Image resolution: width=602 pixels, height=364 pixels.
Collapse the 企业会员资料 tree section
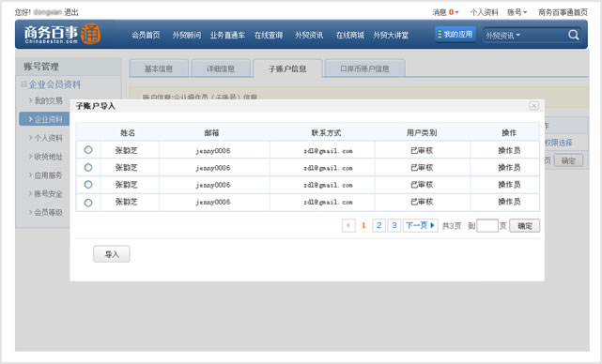pos(23,84)
